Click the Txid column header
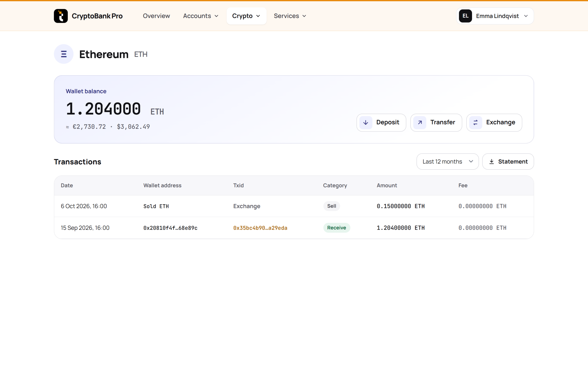The width and height of the screenshot is (588, 368). [238, 185]
